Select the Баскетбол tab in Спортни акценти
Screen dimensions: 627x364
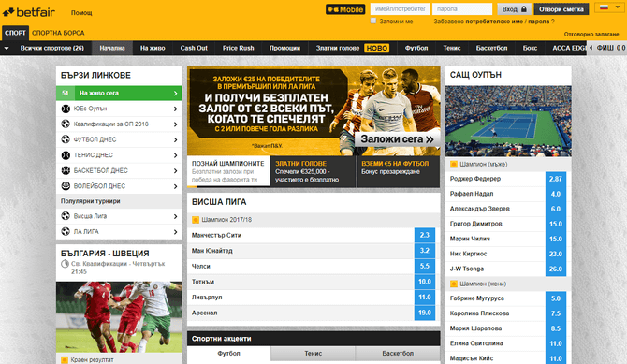(398, 354)
